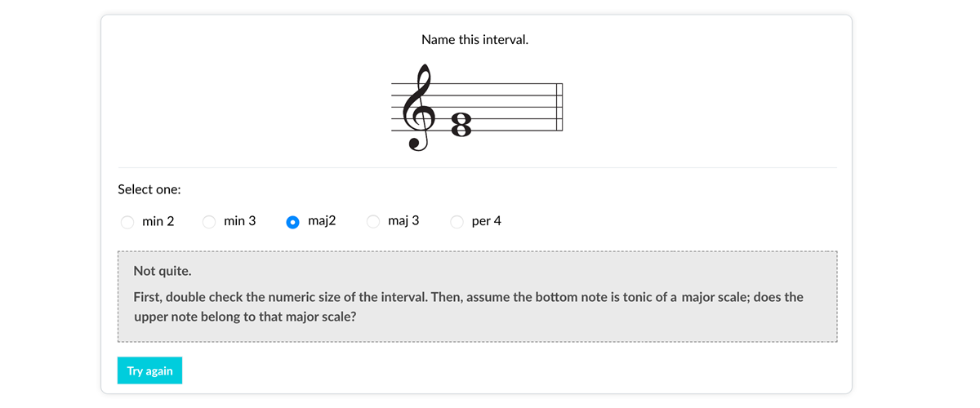Click the double barline at staff end
980x408 pixels.
559,107
